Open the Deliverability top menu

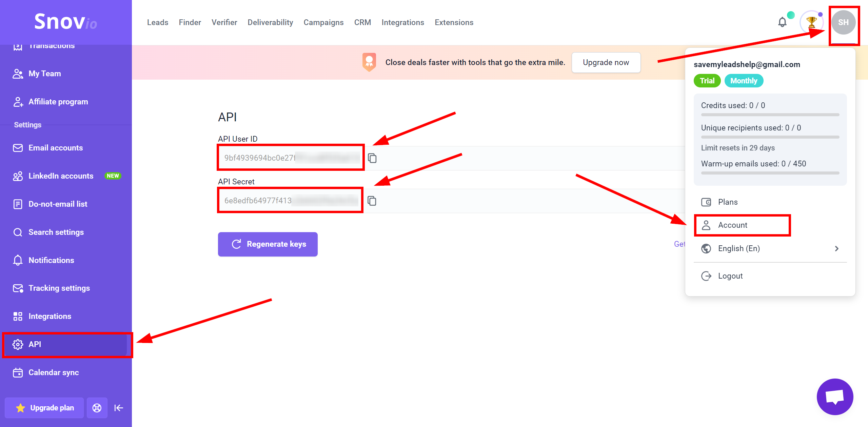pos(271,22)
